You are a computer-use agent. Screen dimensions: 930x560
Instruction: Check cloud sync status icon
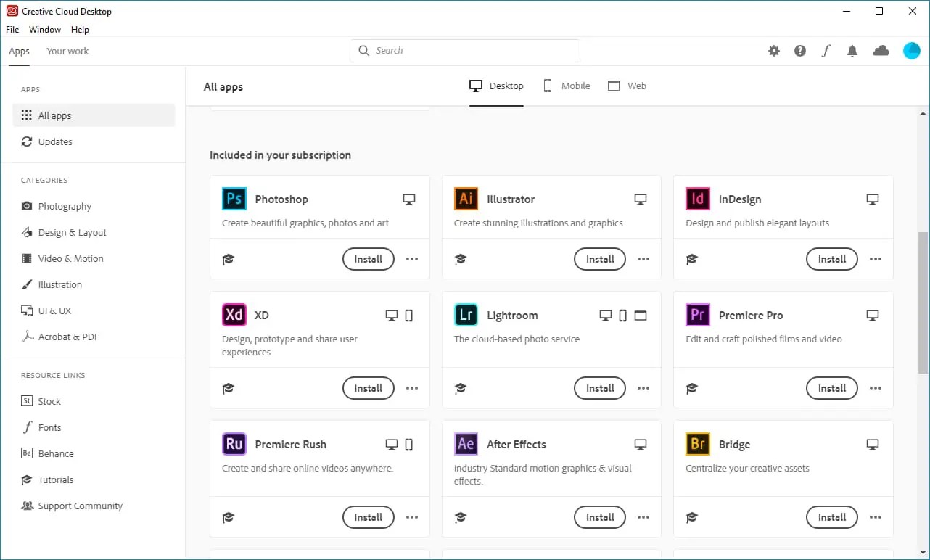coord(881,51)
